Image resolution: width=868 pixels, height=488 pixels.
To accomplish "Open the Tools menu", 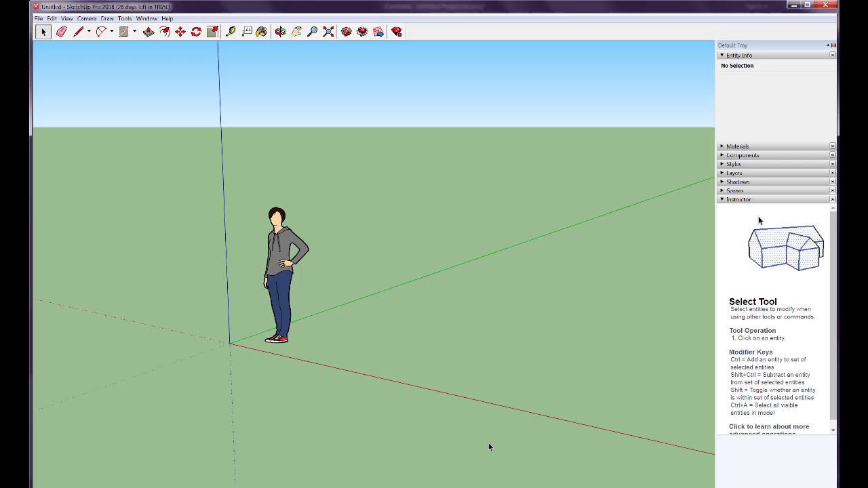I will [x=125, y=18].
